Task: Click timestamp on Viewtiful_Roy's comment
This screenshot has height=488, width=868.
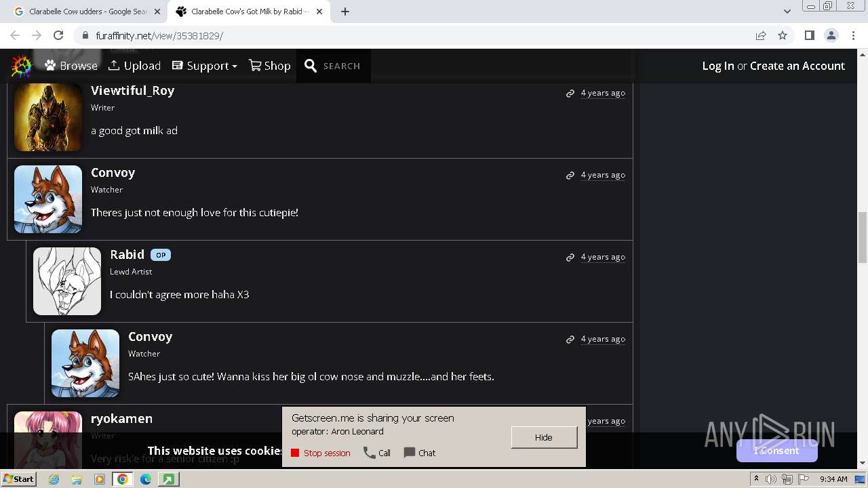Action: [603, 93]
